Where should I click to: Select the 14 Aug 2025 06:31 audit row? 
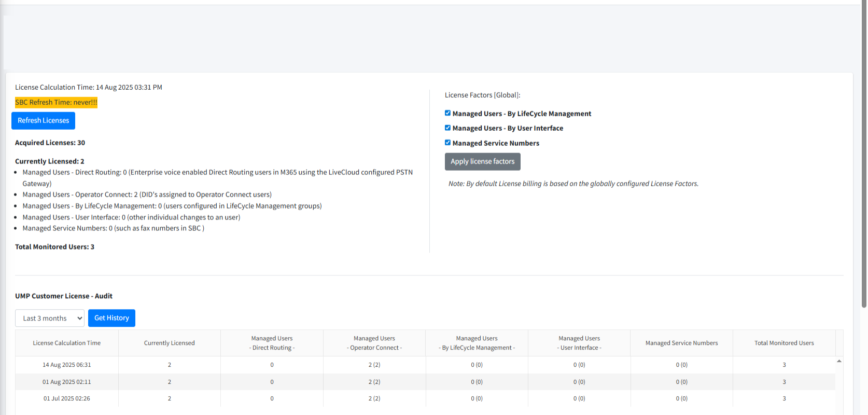pos(67,365)
